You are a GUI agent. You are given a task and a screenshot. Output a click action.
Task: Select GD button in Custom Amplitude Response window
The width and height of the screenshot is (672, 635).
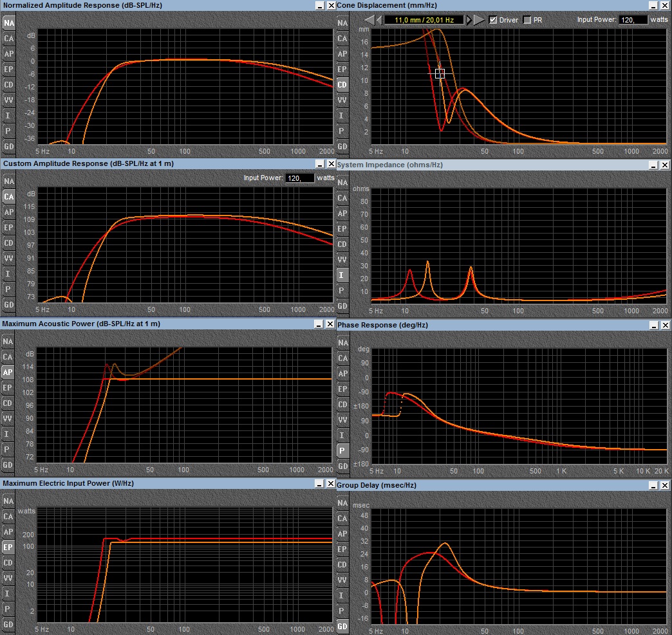pos(8,305)
